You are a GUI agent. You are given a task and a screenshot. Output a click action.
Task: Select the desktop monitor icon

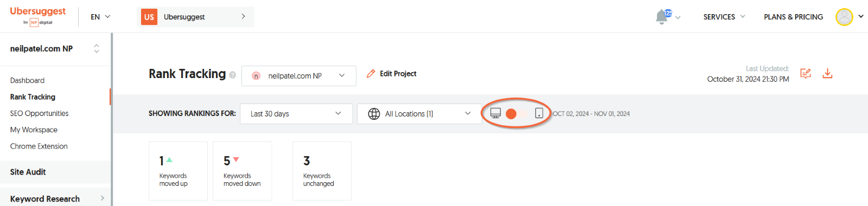tap(495, 113)
